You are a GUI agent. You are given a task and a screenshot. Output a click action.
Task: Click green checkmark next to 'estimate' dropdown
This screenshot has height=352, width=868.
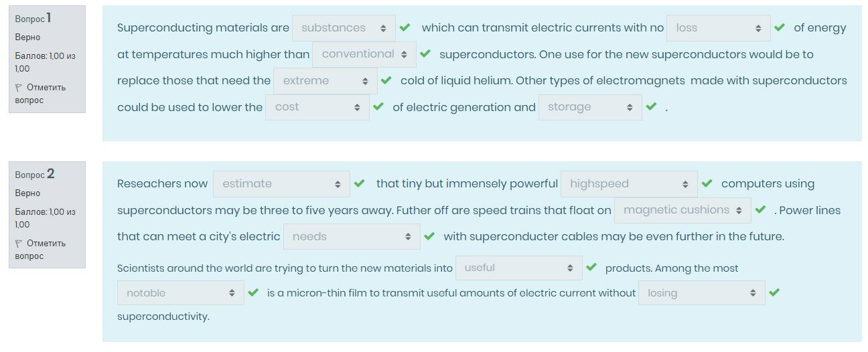[359, 183]
